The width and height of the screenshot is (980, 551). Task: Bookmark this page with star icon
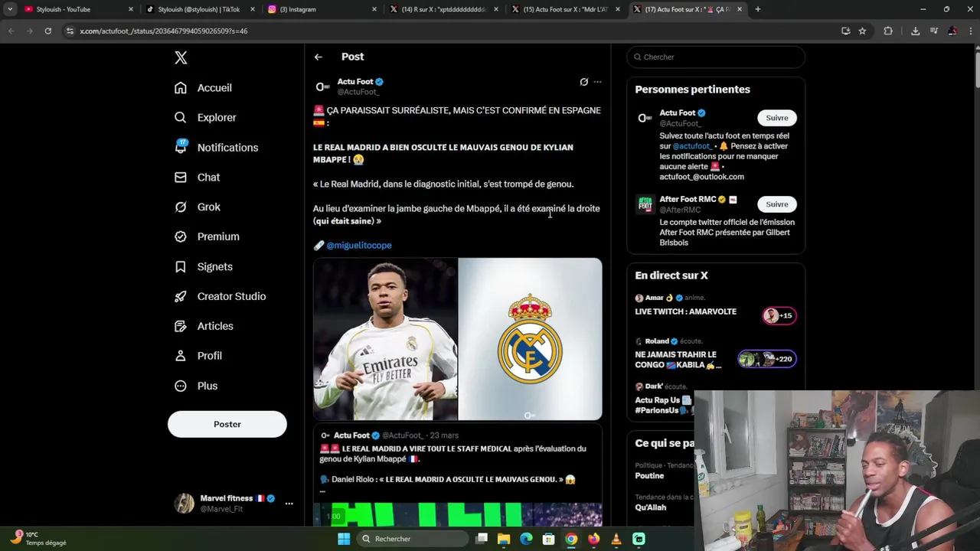click(x=862, y=31)
